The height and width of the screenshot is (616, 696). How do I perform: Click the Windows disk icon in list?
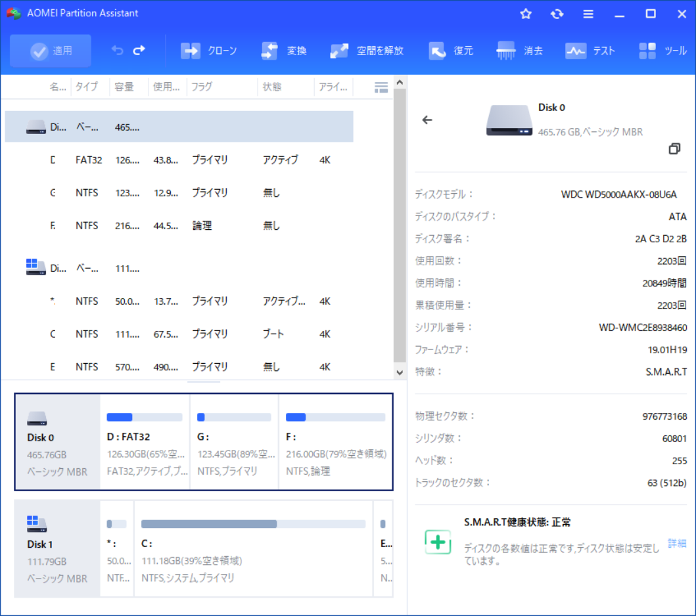click(x=36, y=267)
